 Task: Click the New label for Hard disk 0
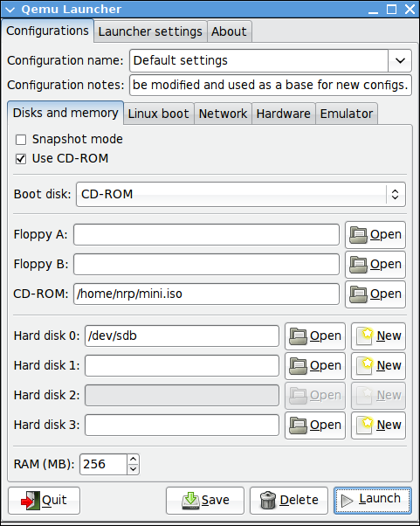click(389, 336)
